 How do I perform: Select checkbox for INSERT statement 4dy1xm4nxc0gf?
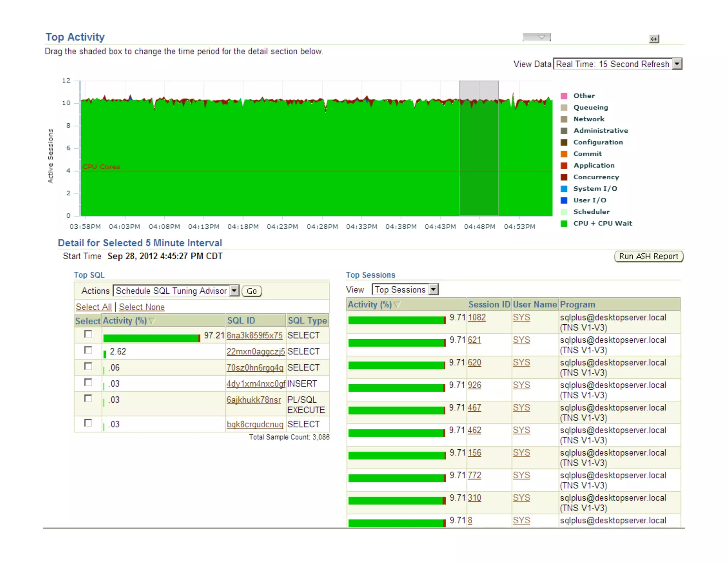tap(88, 382)
